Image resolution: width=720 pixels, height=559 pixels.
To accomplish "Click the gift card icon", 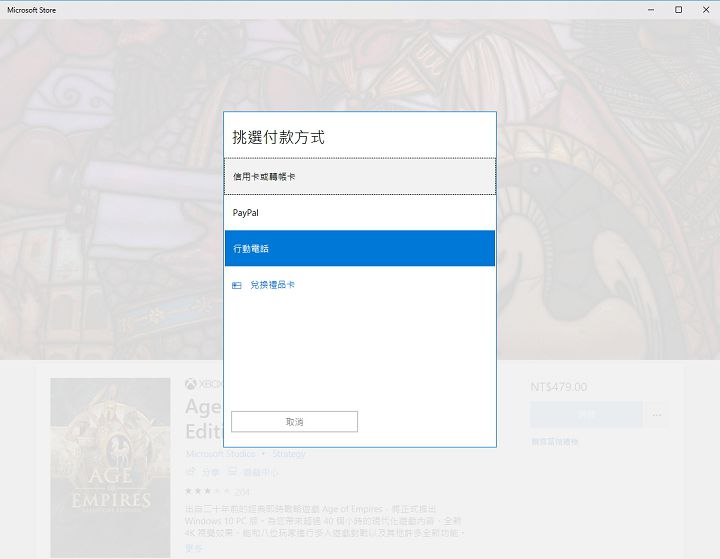I will click(x=236, y=286).
